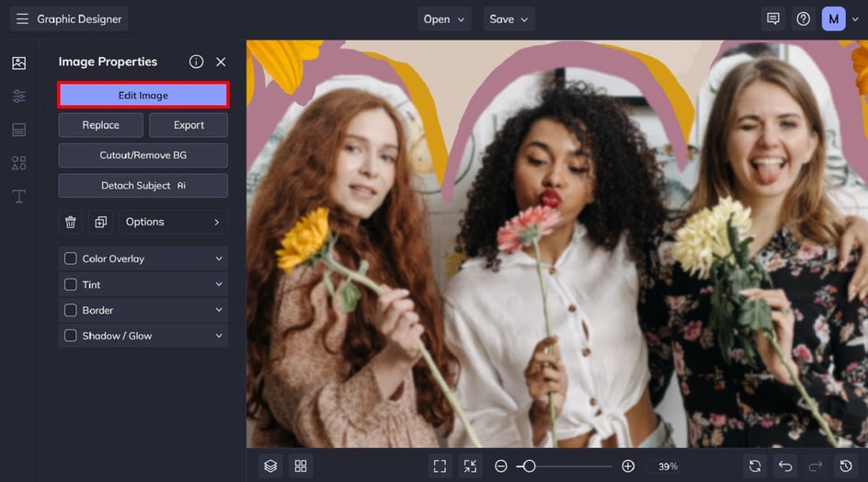Open the Open dropdown menu

(x=445, y=19)
